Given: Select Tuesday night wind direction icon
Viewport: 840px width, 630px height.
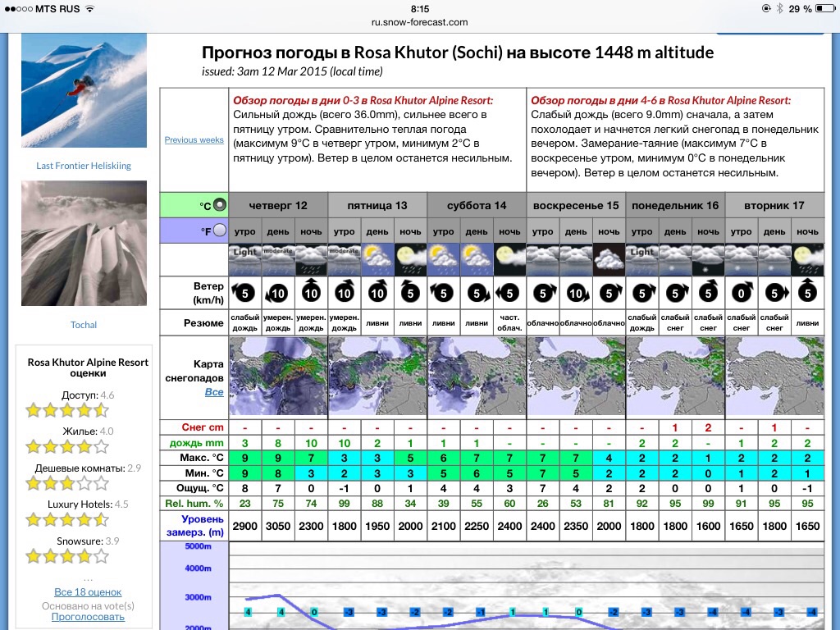Looking at the screenshot, I should click(x=807, y=291).
